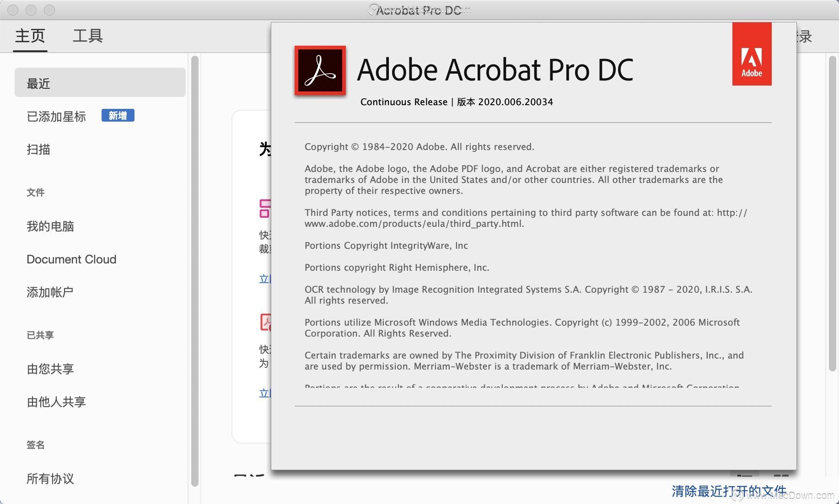
Task: Switch to the 主页 tab
Action: 30,36
